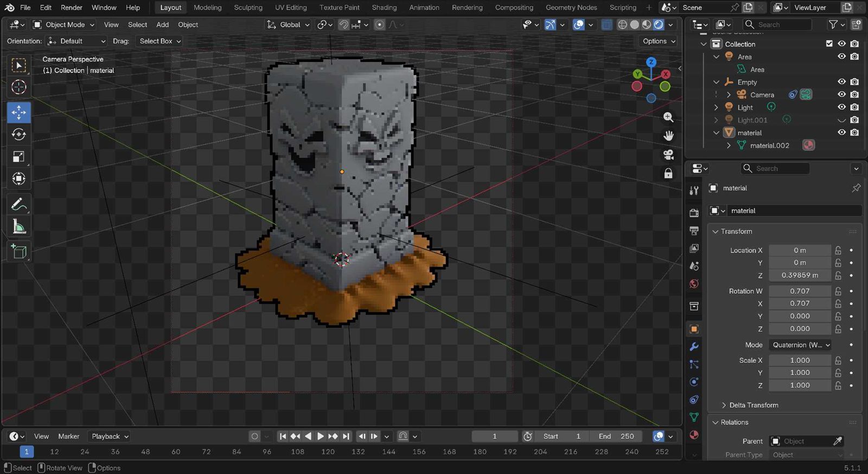This screenshot has width=868, height=474.
Task: Open the Particles properties tab
Action: (694, 364)
